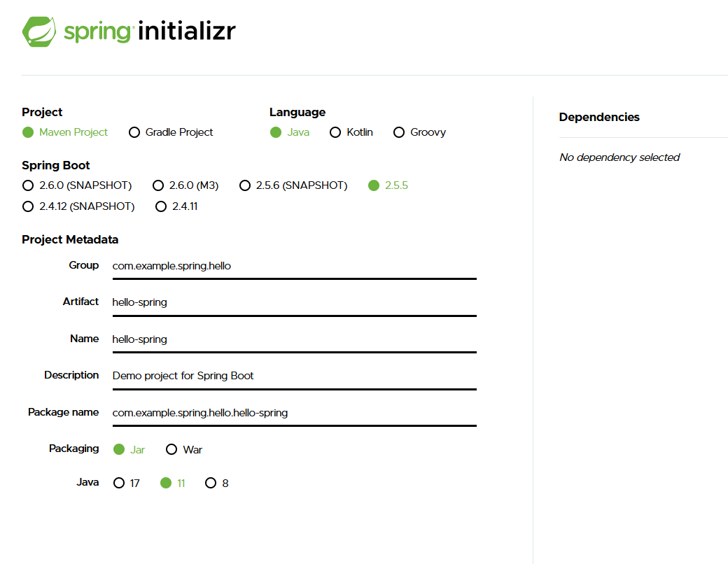Click the Description field label

click(71, 375)
